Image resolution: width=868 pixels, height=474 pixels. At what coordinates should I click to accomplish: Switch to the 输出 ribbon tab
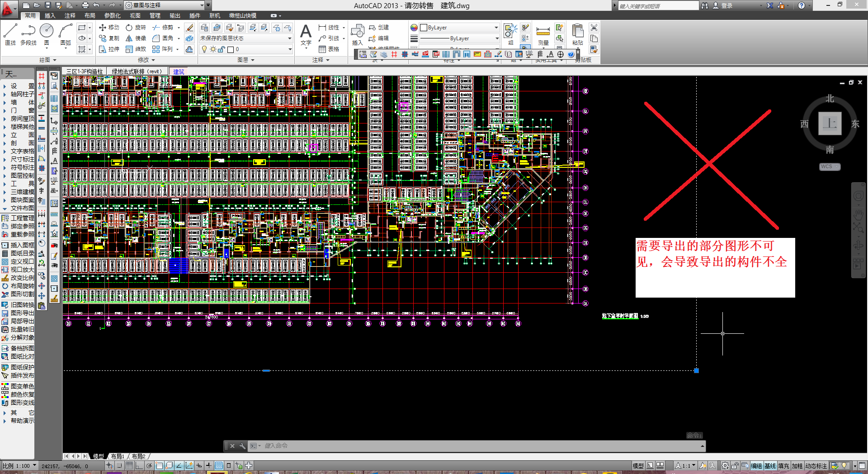(x=175, y=15)
